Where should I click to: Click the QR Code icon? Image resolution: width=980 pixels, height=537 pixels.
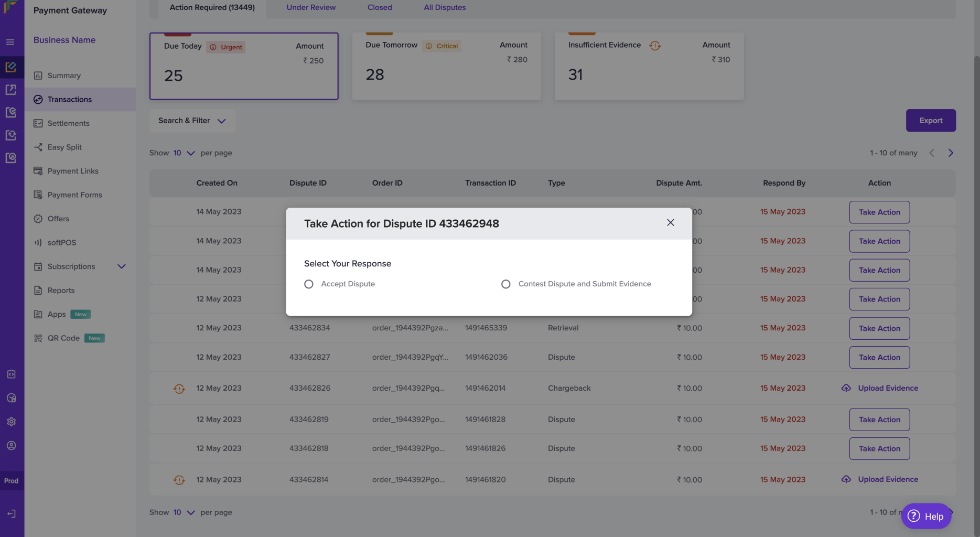click(38, 338)
